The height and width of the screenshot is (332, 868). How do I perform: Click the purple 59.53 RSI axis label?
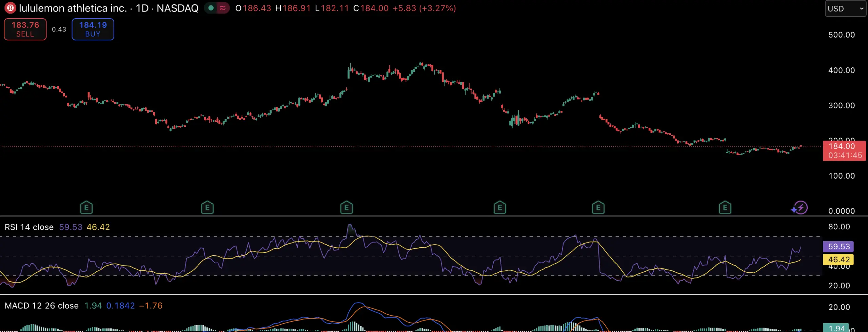click(x=839, y=247)
